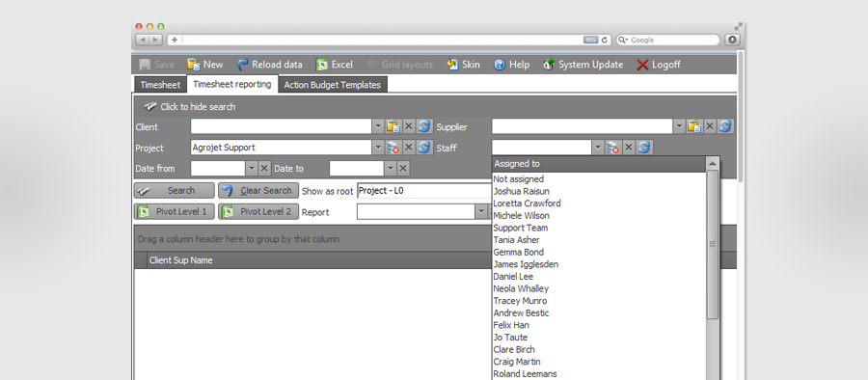The height and width of the screenshot is (380, 868).
Task: Click the RSS badge in address bar
Action: pos(590,40)
